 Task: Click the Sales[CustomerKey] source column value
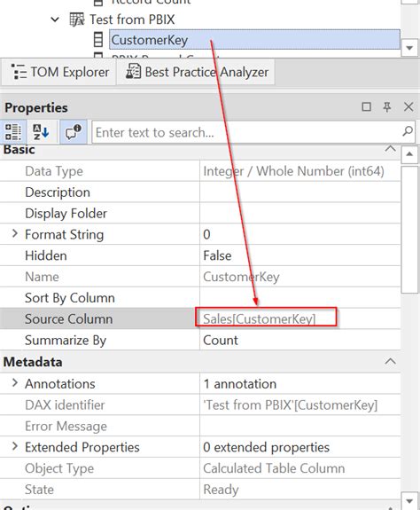coord(260,319)
